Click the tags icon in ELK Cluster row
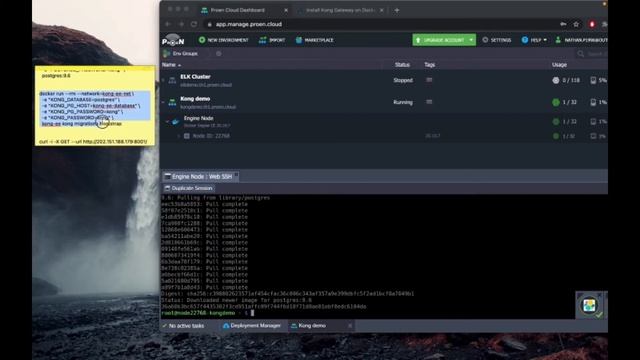The image size is (640, 360). coord(429,80)
